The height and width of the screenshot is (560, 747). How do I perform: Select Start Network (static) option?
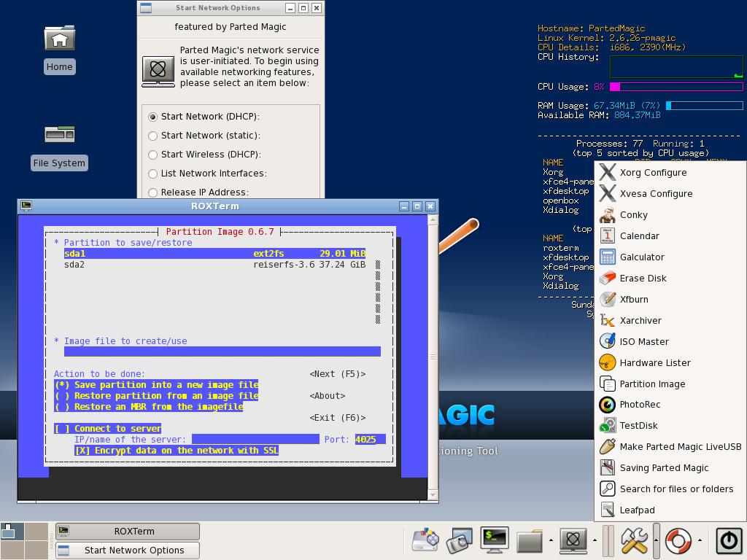coord(152,136)
